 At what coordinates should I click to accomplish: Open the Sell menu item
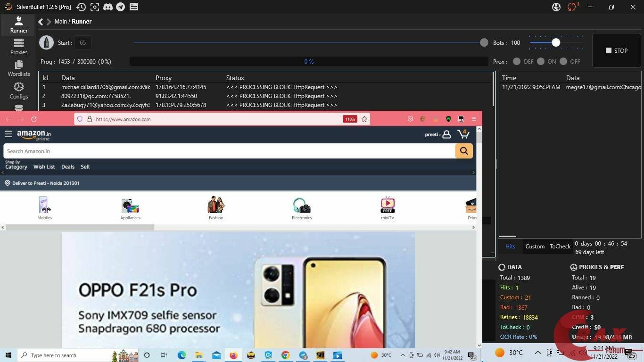pos(85,167)
